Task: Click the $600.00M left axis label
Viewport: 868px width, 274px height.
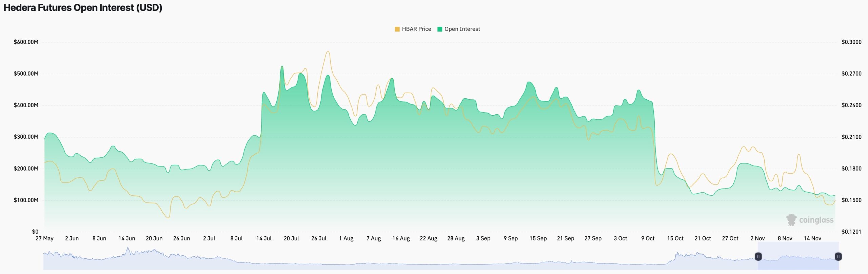Action: click(x=26, y=42)
